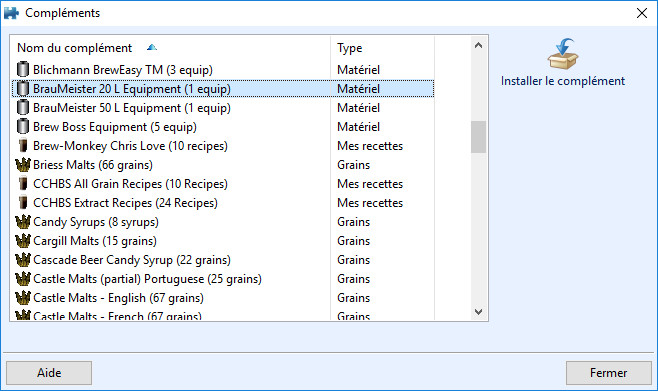Click Mes recettes type in CCHBS Extract Recipes row

point(370,203)
